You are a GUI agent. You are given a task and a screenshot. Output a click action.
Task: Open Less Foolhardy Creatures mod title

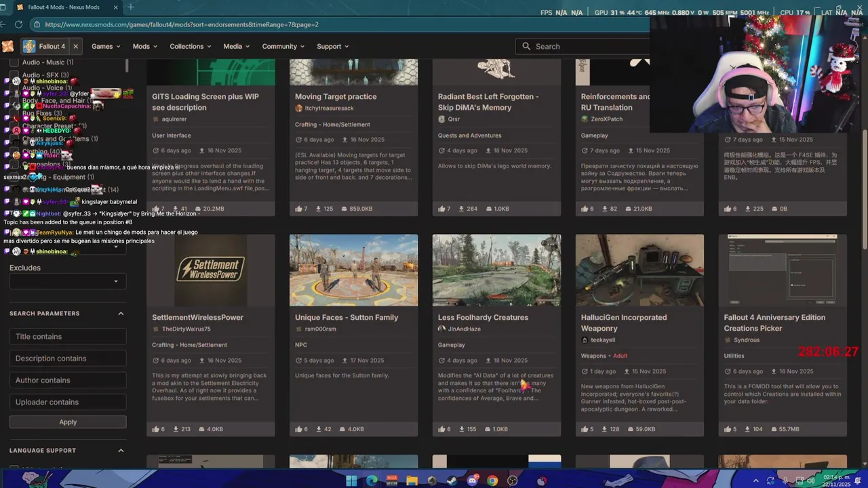point(483,317)
